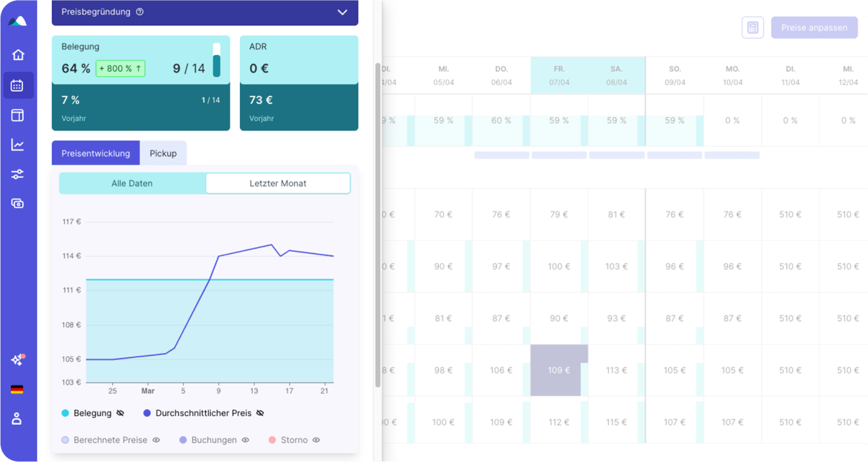
Task: Click the 0 € ADR value
Action: click(259, 69)
